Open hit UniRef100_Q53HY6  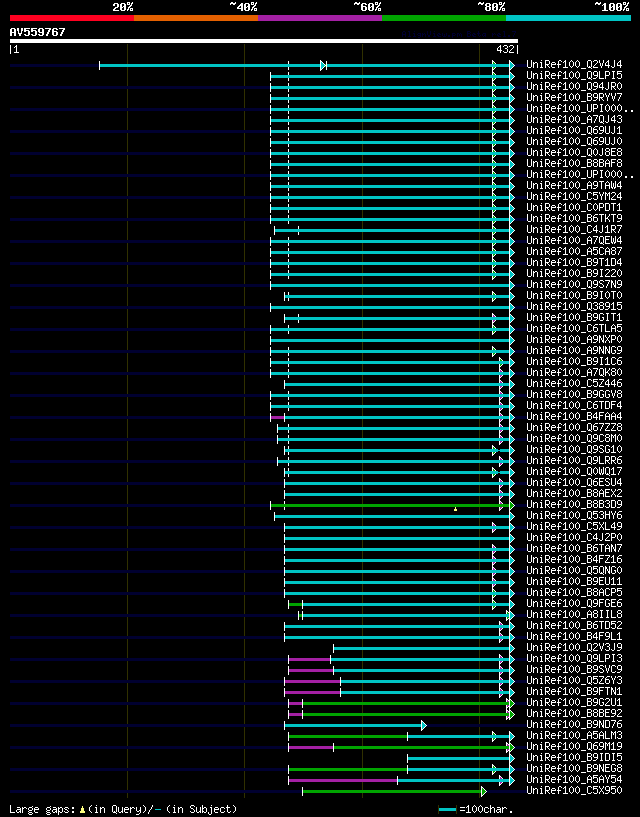pyautogui.click(x=574, y=515)
